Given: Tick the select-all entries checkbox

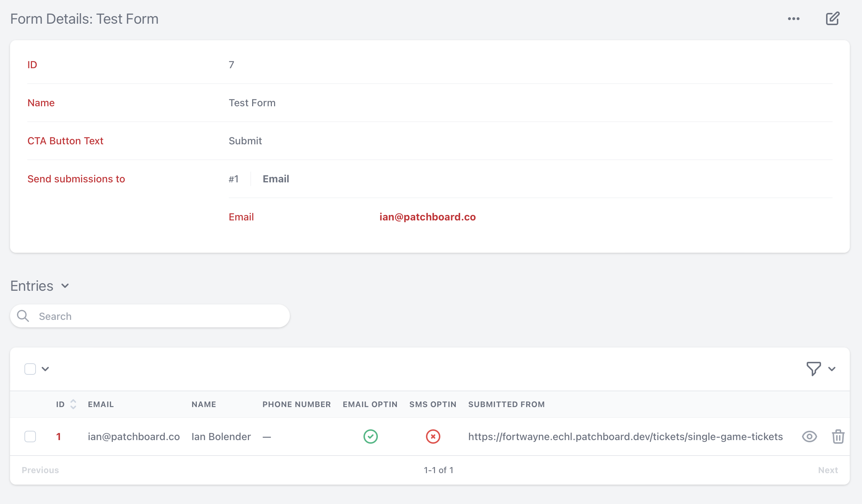Looking at the screenshot, I should click(30, 369).
